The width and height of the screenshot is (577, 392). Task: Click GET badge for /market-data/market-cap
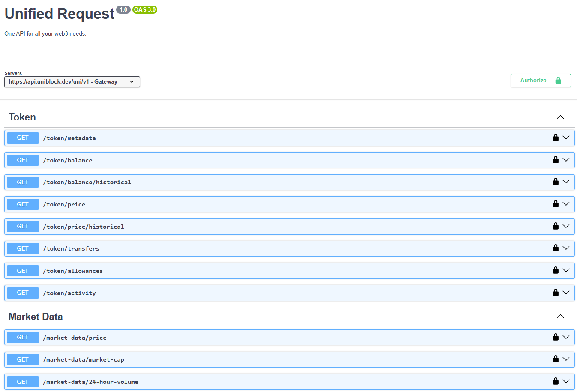[x=23, y=359]
